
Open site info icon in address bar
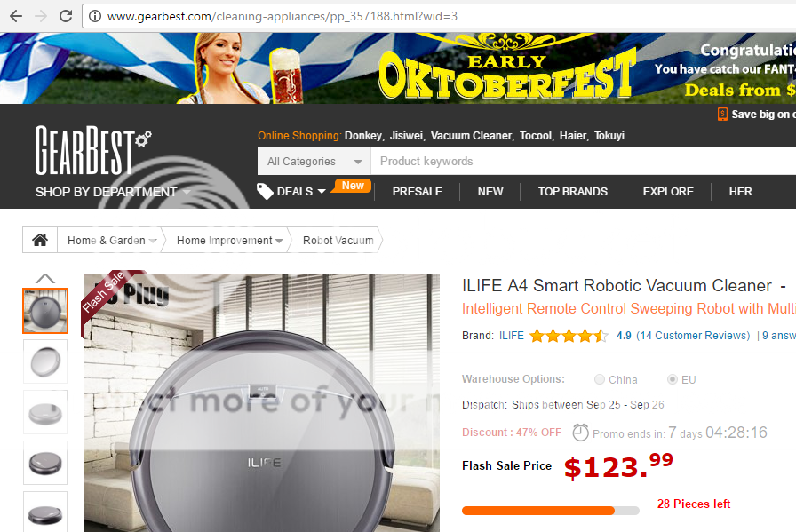[x=95, y=16]
